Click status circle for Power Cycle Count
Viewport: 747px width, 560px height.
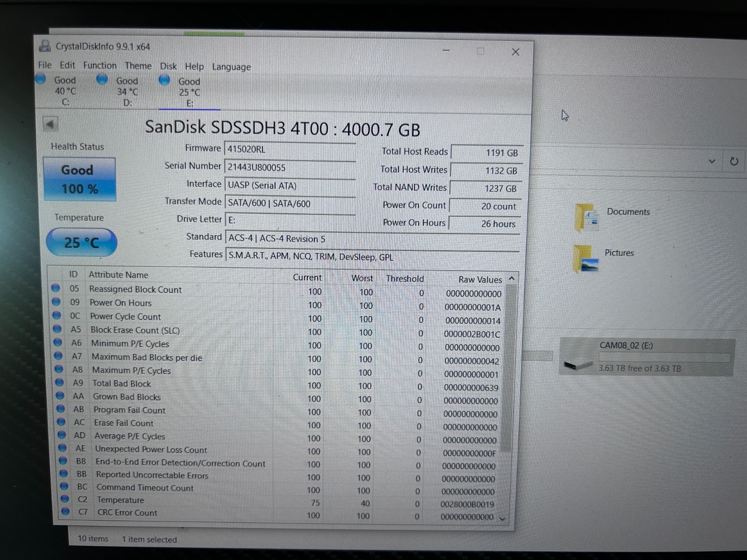coord(56,315)
